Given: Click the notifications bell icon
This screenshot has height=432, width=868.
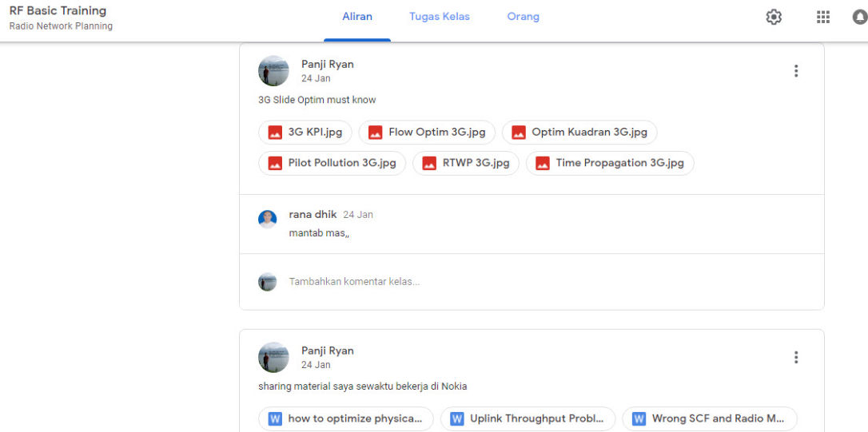Looking at the screenshot, I should (x=859, y=17).
